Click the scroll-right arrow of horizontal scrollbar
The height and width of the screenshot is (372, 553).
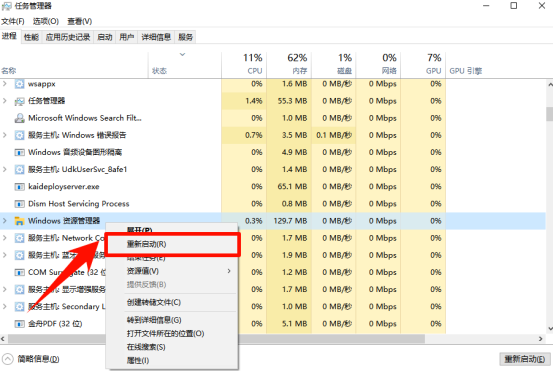tap(541, 339)
